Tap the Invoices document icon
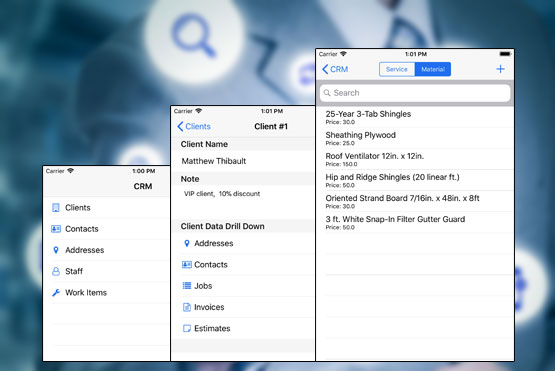 click(187, 307)
